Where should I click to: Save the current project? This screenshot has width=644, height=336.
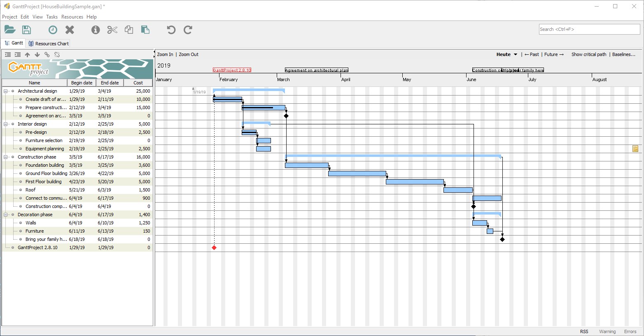26,29
